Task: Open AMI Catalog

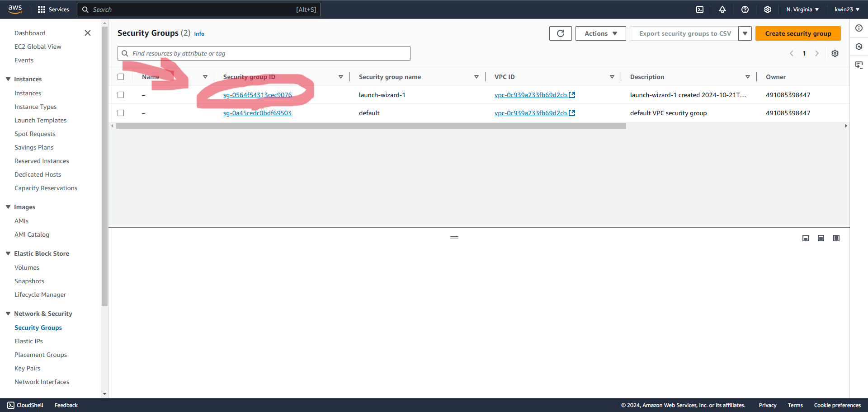Action: tap(32, 234)
